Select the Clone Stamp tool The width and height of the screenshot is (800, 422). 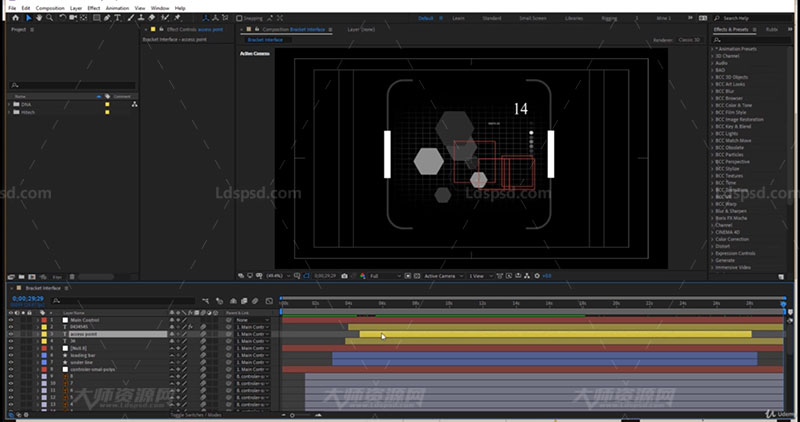tap(141, 18)
